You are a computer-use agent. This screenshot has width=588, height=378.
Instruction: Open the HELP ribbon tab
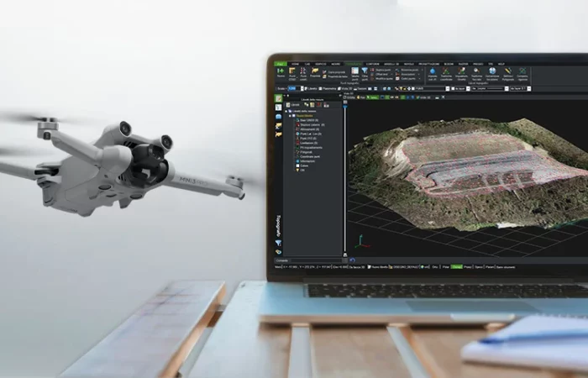(x=501, y=64)
